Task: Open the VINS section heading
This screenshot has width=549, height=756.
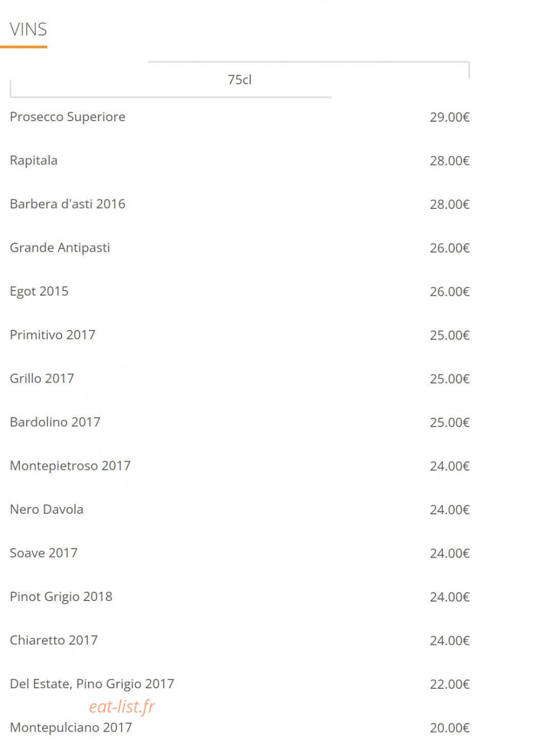Action: (x=28, y=29)
